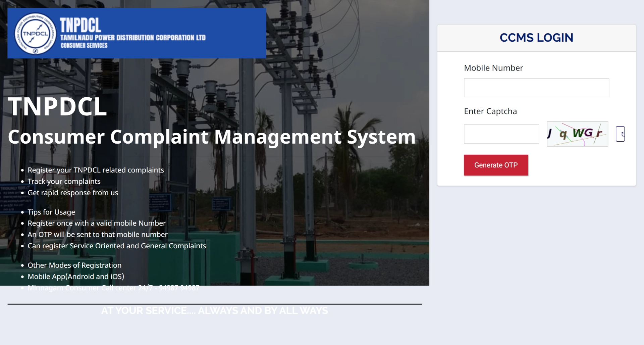This screenshot has width=644, height=345.
Task: Click the 'At Your Service' footer slogan
Action: [x=214, y=311]
